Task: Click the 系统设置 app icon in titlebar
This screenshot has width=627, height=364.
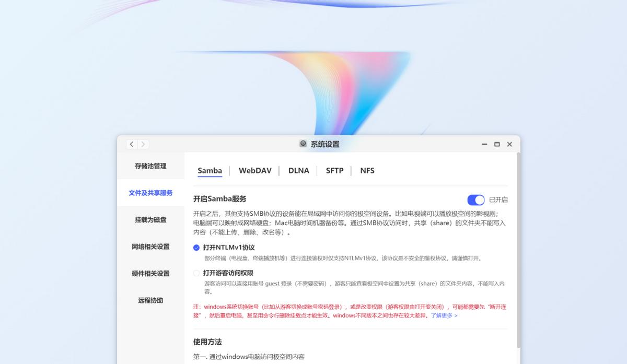Action: 303,144
